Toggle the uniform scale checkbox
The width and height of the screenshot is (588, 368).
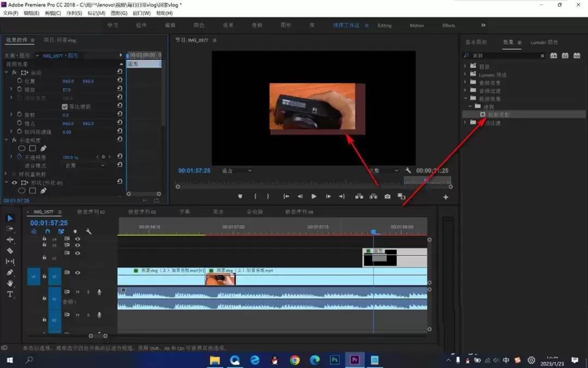click(64, 107)
